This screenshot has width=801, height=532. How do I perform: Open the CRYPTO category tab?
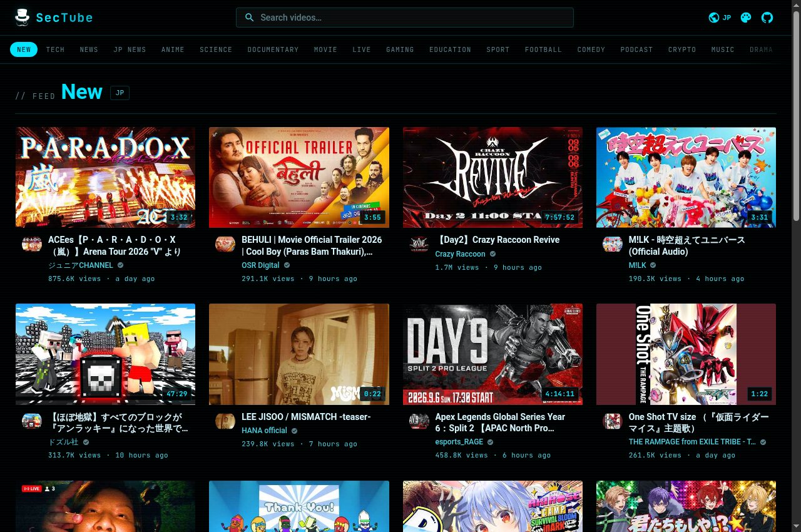pyautogui.click(x=682, y=49)
